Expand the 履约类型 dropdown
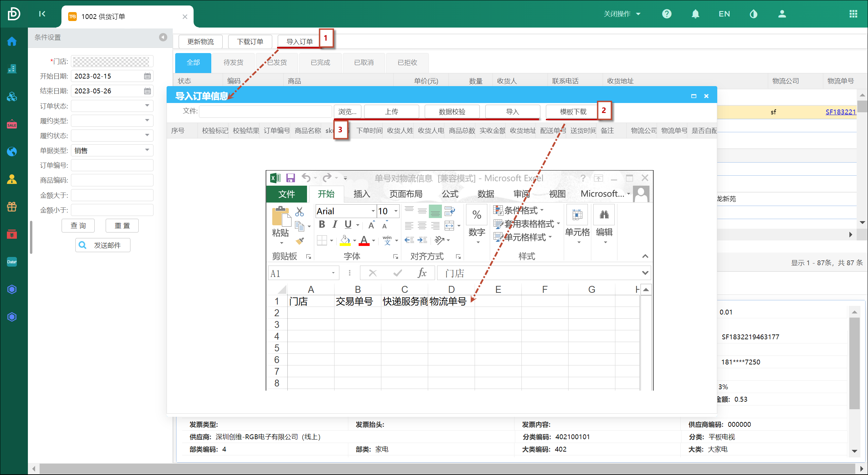868x475 pixels. 147,121
